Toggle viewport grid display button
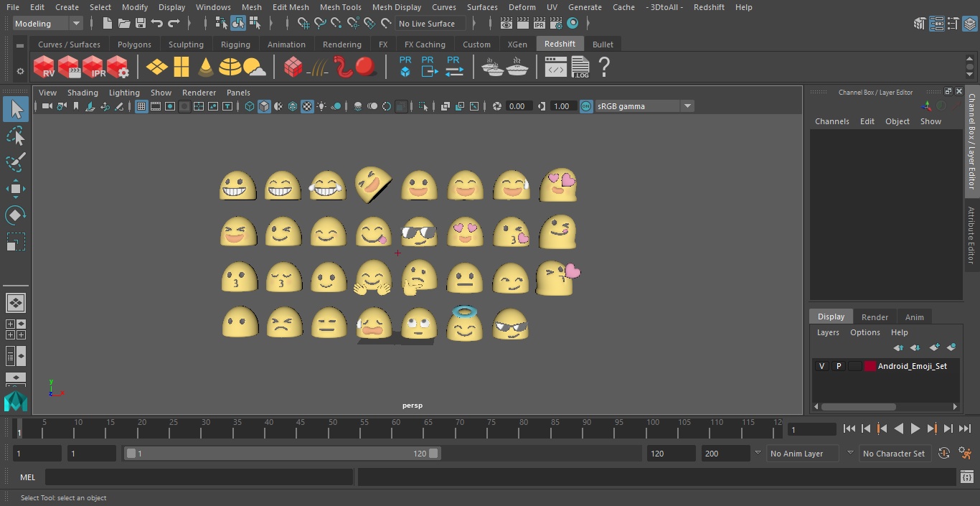Screen dimensions: 980x506 [141, 106]
